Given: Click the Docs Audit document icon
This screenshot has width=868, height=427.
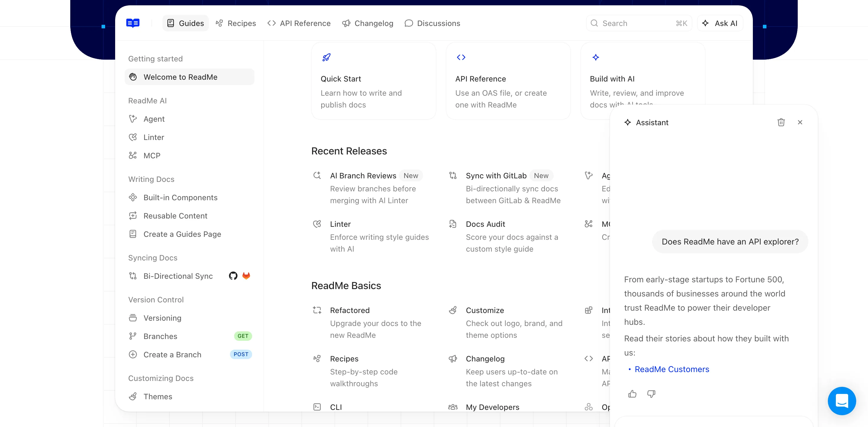Looking at the screenshot, I should click(453, 224).
